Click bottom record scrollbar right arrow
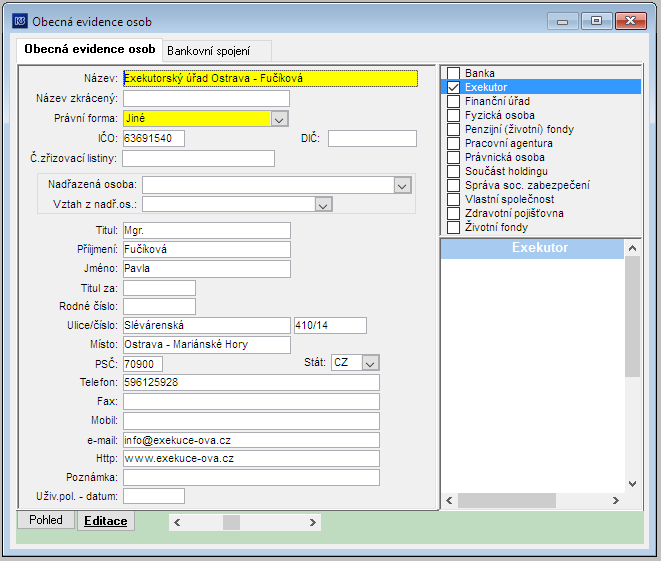 (313, 523)
